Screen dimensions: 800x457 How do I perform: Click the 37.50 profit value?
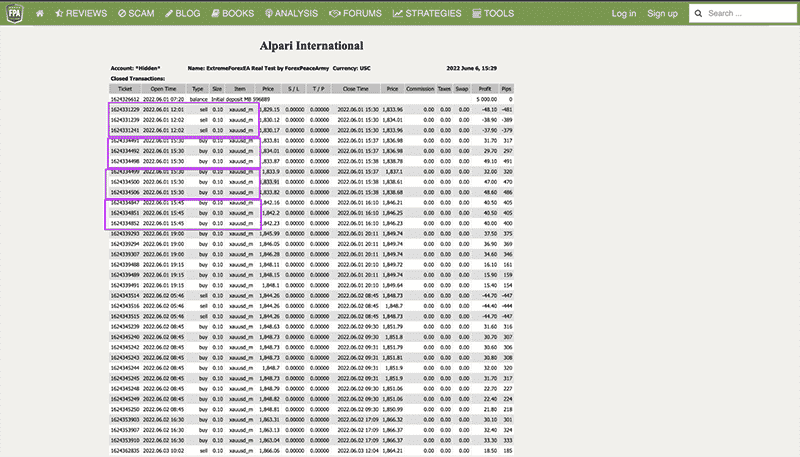tap(490, 234)
